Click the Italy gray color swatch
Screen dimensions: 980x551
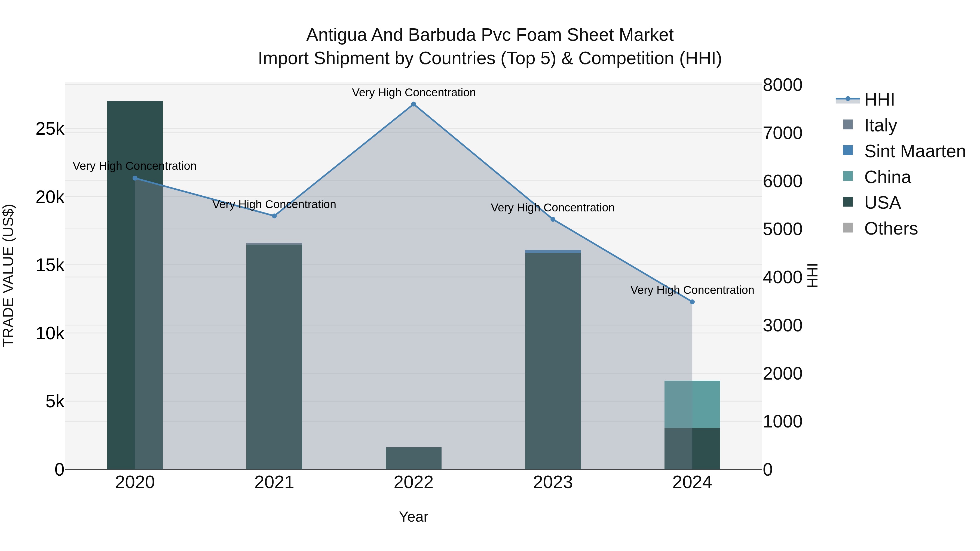(x=848, y=125)
